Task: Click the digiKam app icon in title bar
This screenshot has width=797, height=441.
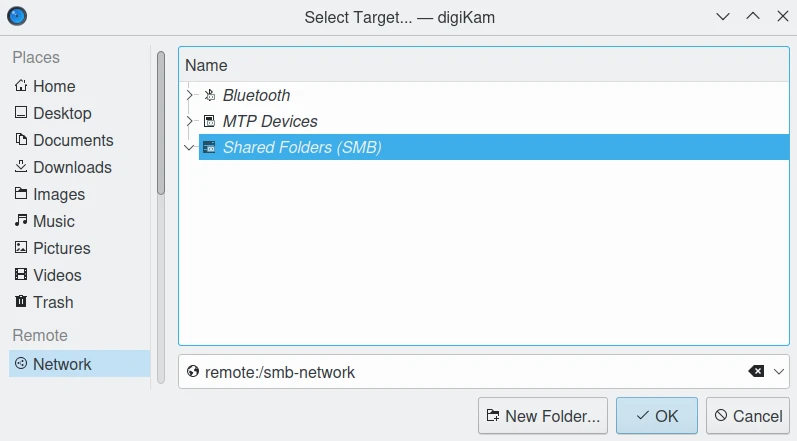Action: click(17, 16)
